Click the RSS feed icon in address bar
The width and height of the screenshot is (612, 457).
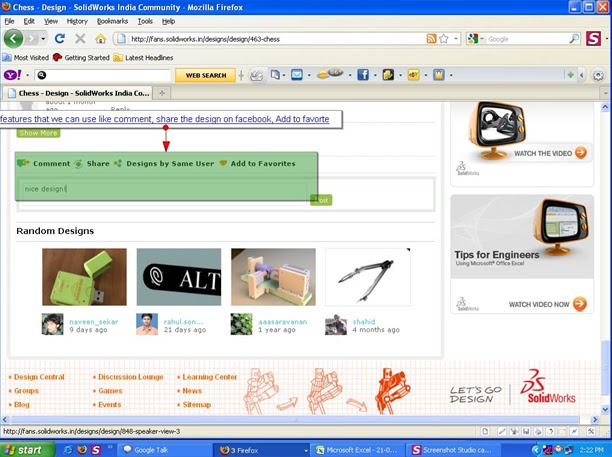pos(431,39)
